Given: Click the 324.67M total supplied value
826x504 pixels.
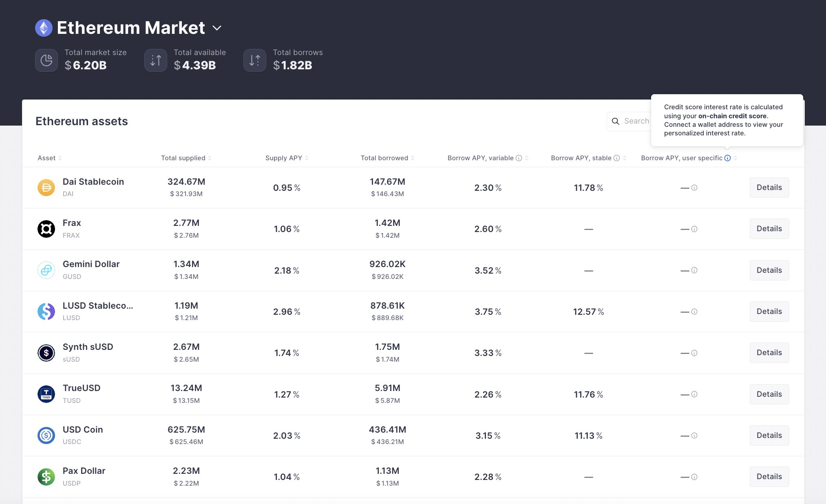Looking at the screenshot, I should click(x=186, y=182).
